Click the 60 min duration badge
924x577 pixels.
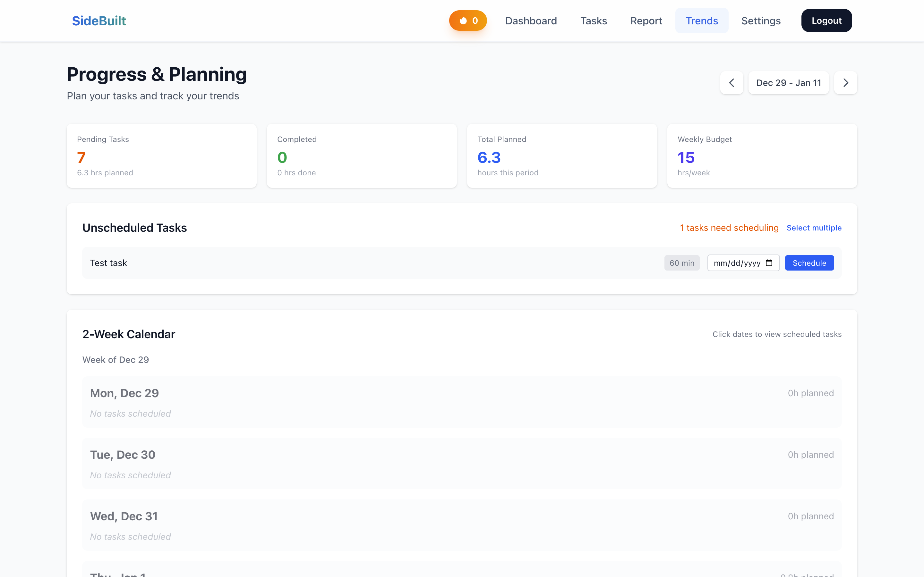(x=682, y=263)
